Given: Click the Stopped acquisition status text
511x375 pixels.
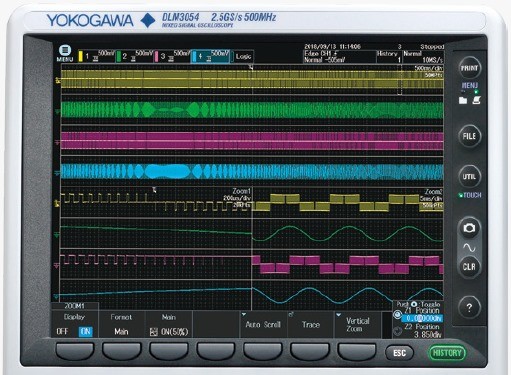Looking at the screenshot, I should 432,47.
